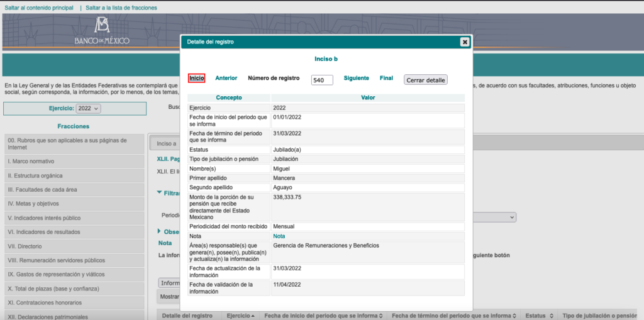The image size is (644, 320).
Task: Sort by Fecha de inicio del periodo column
Action: point(323,316)
